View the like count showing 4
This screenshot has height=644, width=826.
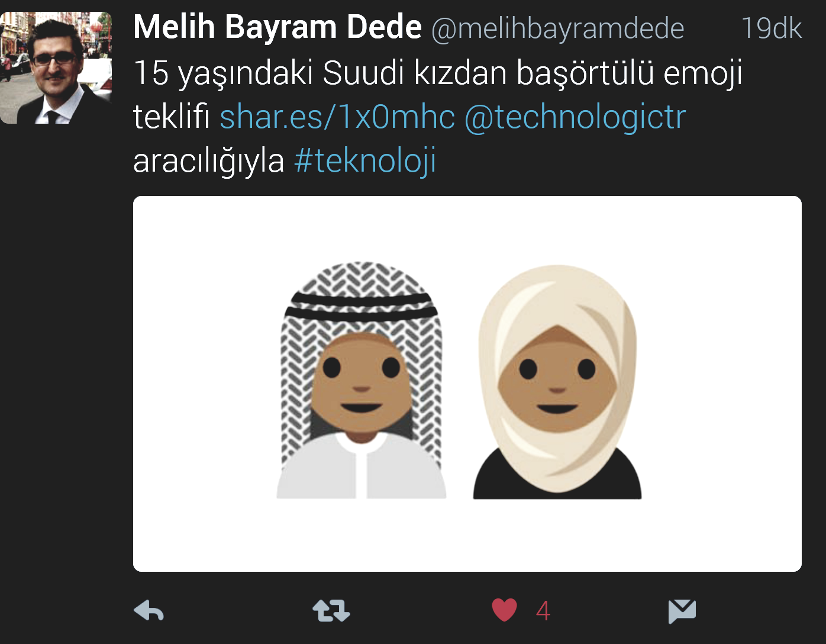tap(543, 611)
